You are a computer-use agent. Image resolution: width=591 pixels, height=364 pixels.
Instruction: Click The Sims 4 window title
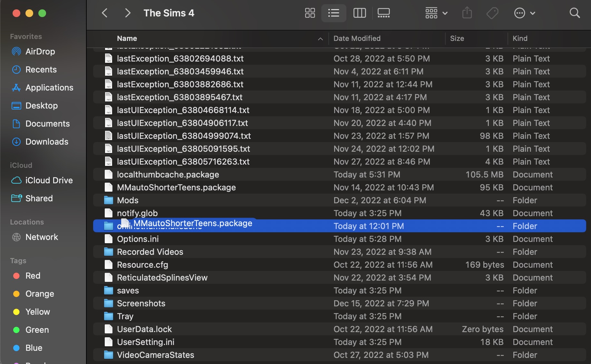tap(169, 13)
